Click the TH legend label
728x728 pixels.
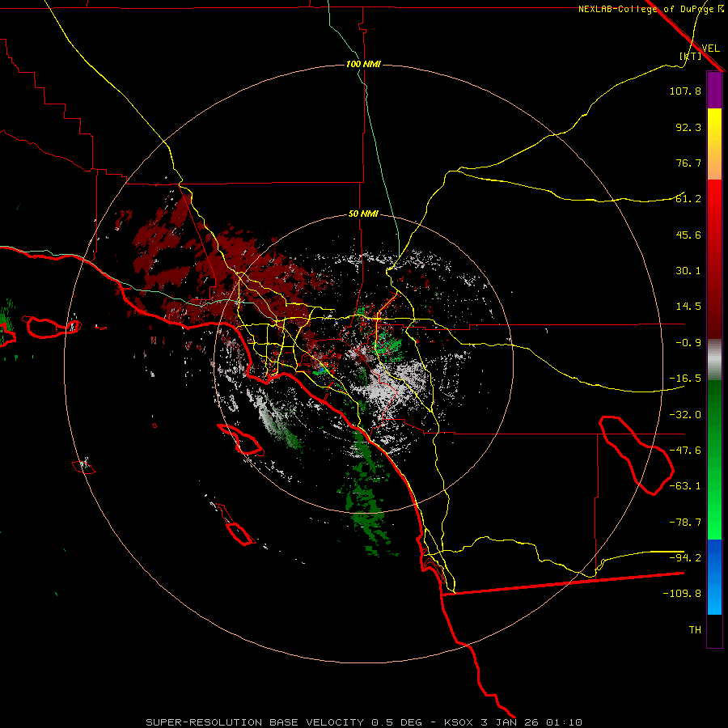point(695,629)
